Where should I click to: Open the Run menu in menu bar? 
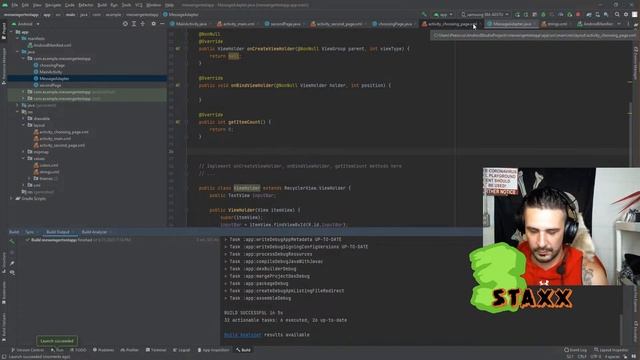[x=114, y=5]
